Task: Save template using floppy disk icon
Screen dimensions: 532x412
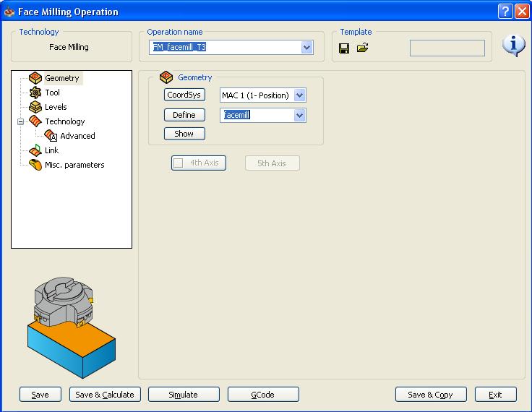Action: click(344, 48)
